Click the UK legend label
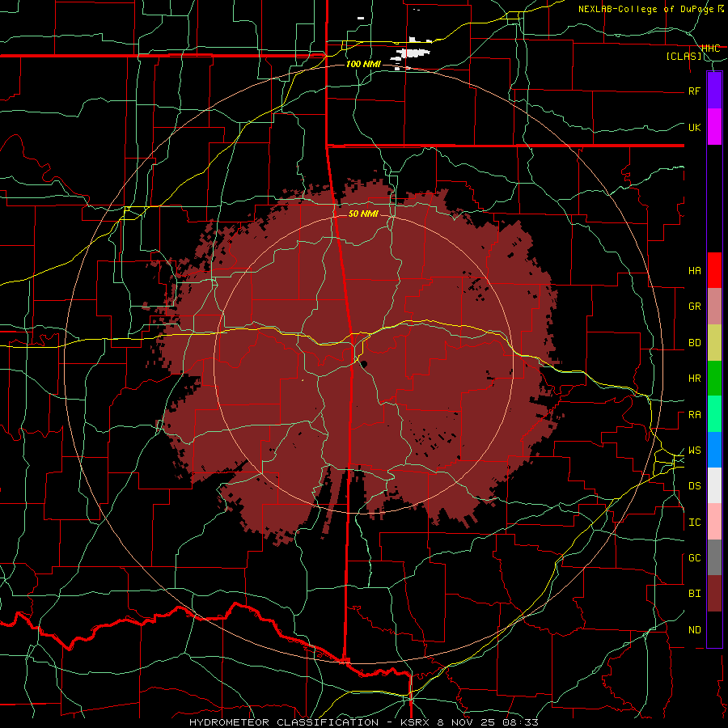Viewport: 728px width, 728px height. pos(694,127)
